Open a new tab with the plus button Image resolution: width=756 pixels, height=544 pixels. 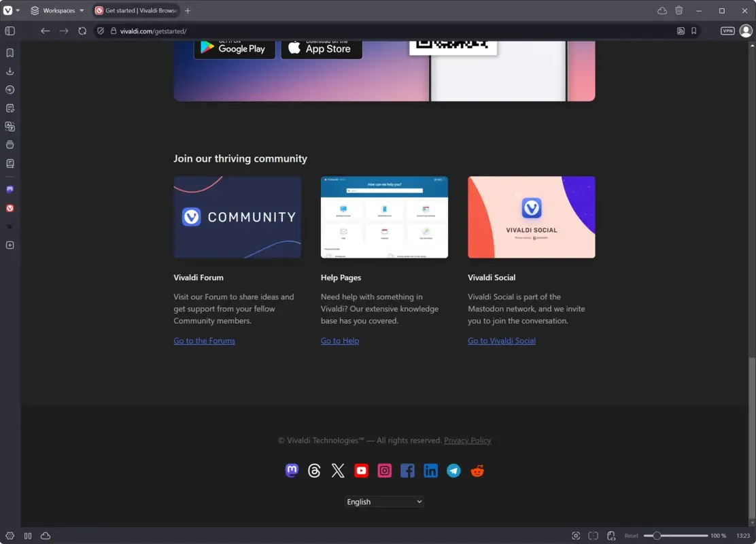pyautogui.click(x=187, y=11)
